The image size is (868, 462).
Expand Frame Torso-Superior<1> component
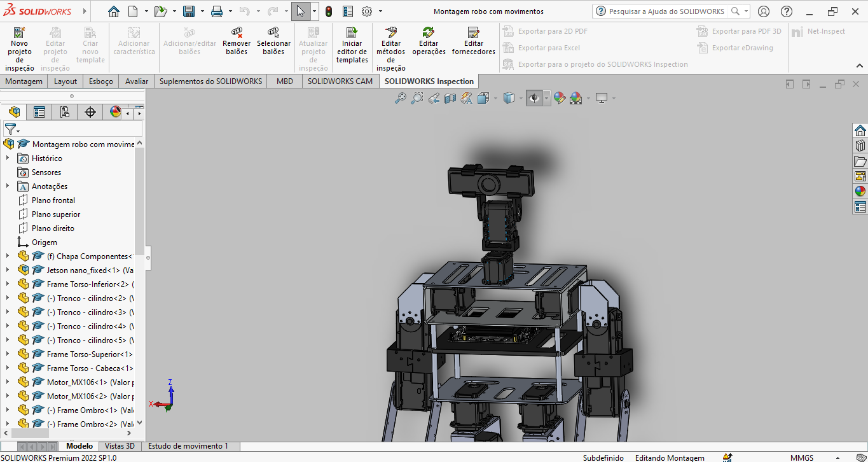point(8,354)
